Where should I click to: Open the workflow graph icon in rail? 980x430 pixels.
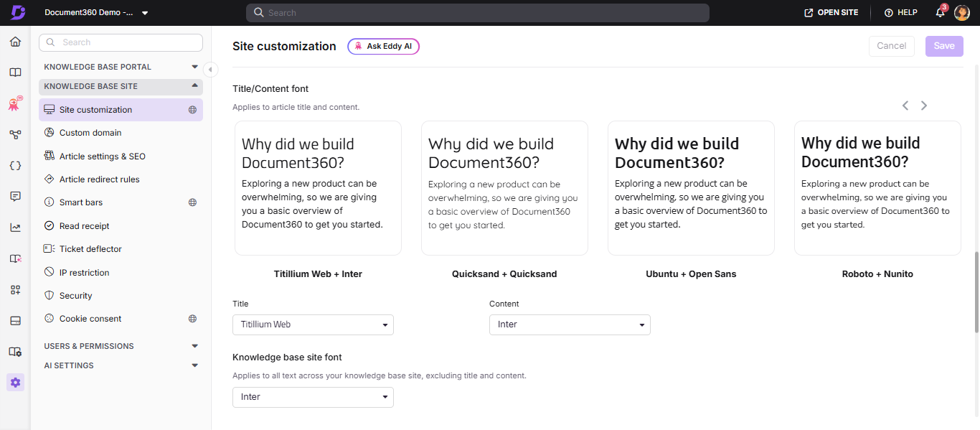(x=15, y=134)
